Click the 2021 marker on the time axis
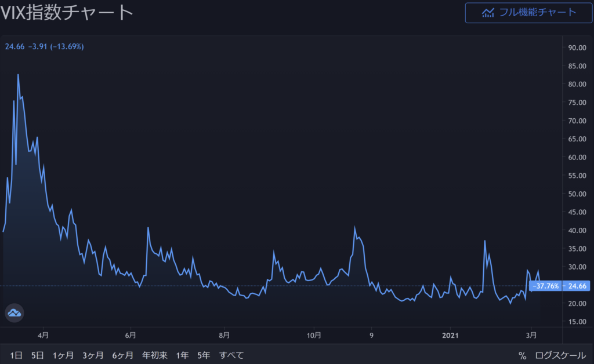Image resolution: width=594 pixels, height=364 pixels. pyautogui.click(x=450, y=335)
